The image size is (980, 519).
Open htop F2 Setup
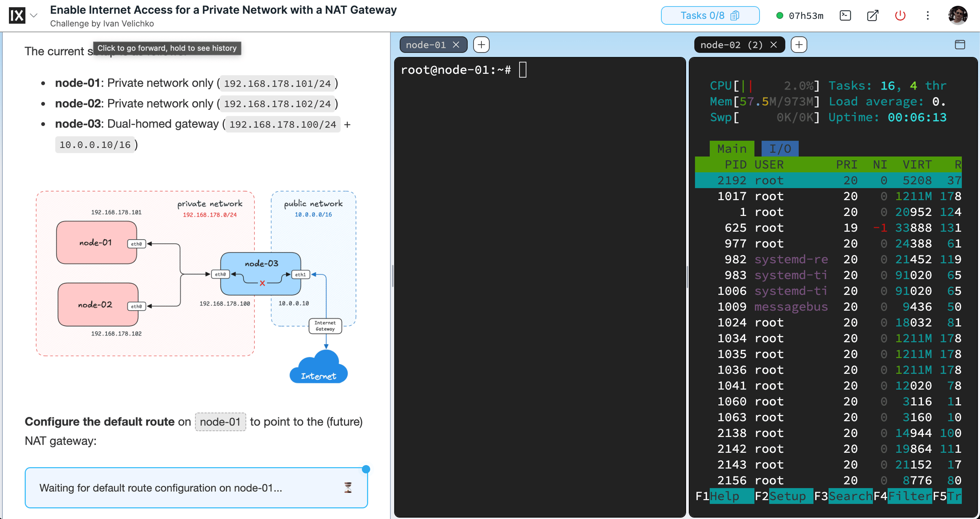pos(784,496)
